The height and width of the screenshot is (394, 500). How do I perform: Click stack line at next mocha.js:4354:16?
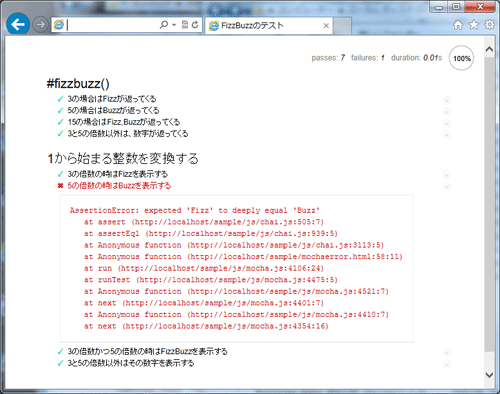click(206, 326)
